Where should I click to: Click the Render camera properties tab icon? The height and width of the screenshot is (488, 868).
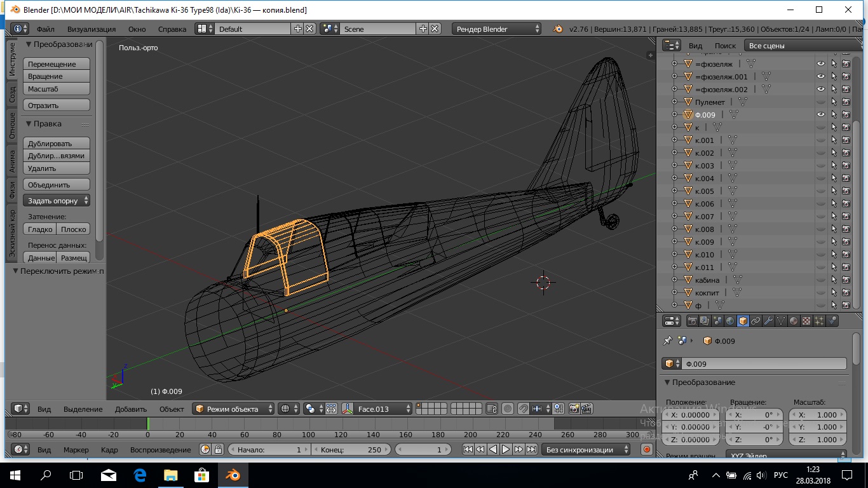coord(693,321)
